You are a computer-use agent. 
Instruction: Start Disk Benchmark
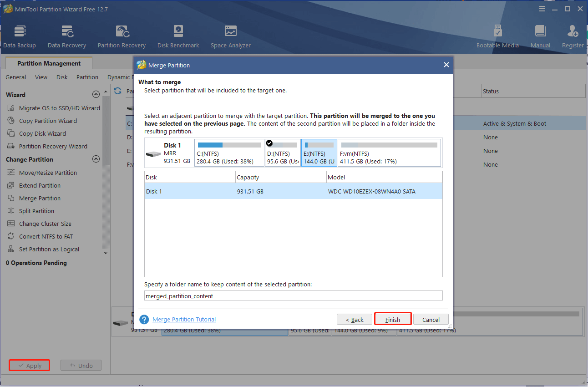tap(178, 36)
